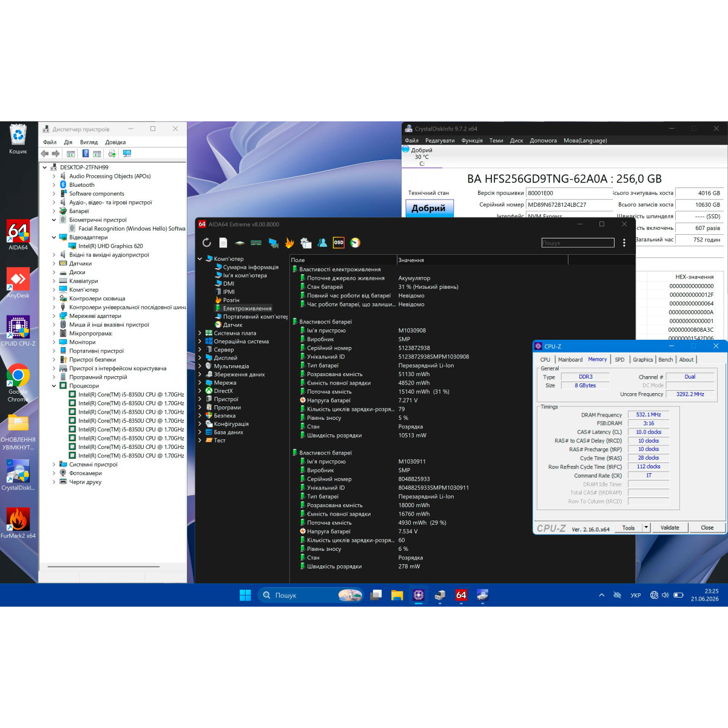Screen dimensions: 728x728
Task: Open the AIDA64 report page icon
Action: coord(223,243)
